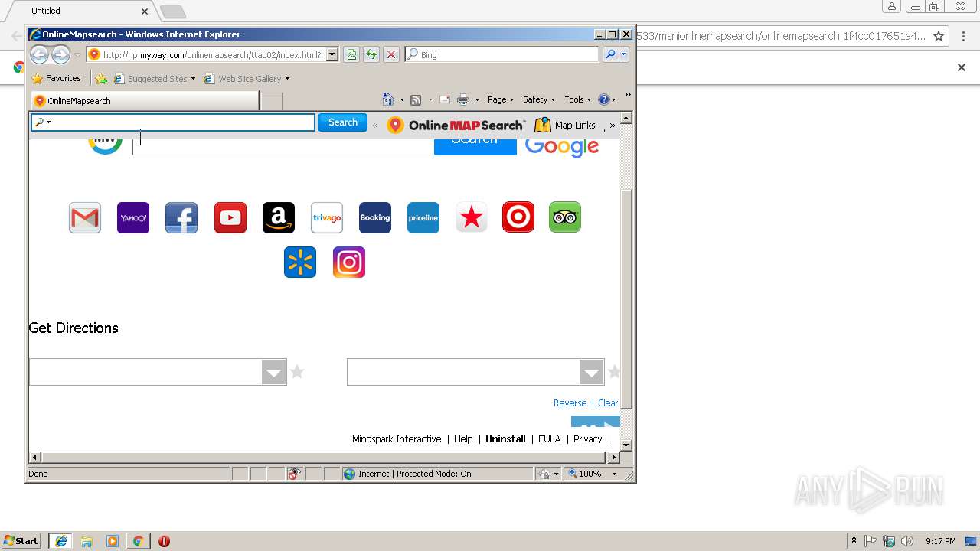Click the Reverse directions link
The width and height of the screenshot is (980, 551).
click(570, 403)
